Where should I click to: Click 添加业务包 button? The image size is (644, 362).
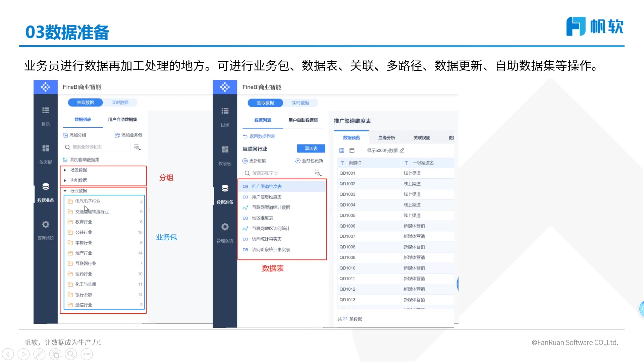128,135
